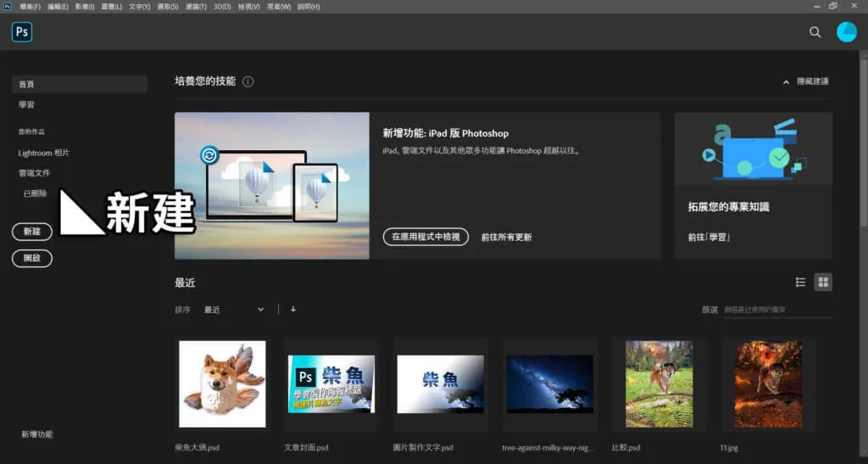This screenshot has height=464, width=868.
Task: Open the 3D(D) menu
Action: (x=222, y=7)
